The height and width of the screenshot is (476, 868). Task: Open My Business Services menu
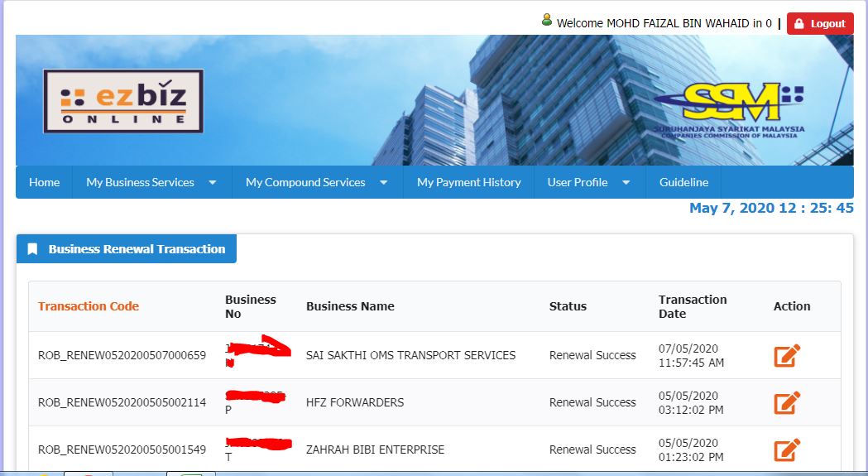(x=140, y=182)
